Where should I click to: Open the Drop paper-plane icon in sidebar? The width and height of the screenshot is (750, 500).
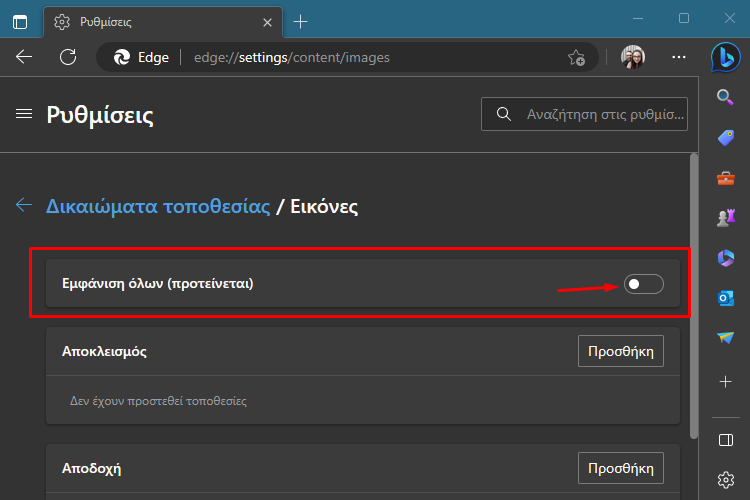coord(726,338)
